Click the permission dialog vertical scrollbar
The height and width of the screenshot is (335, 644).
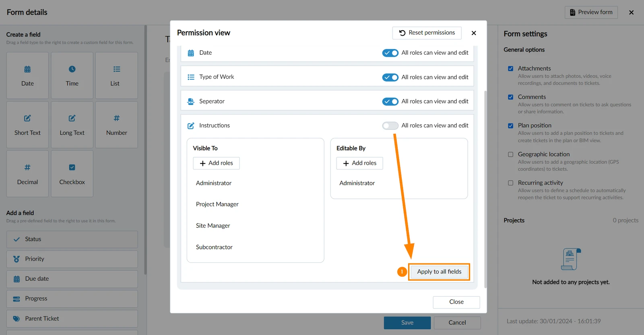(x=485, y=189)
